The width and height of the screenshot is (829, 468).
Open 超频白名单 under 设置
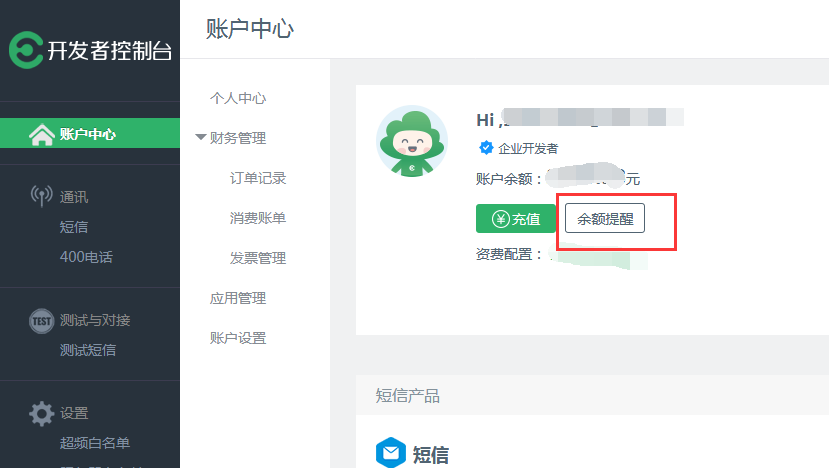95,443
